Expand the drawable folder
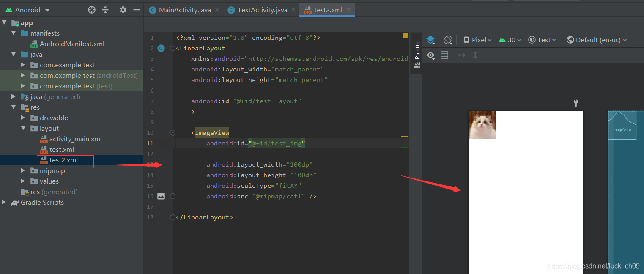644x274 pixels. click(x=23, y=118)
